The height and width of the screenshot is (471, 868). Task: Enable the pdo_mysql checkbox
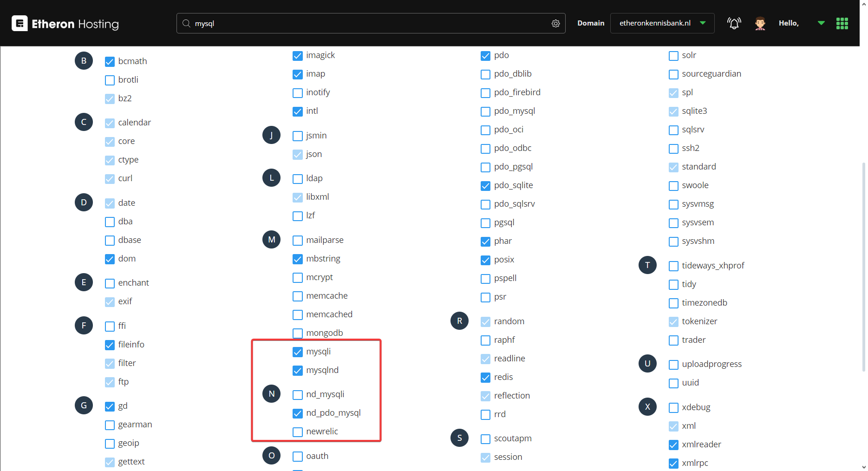(x=485, y=111)
